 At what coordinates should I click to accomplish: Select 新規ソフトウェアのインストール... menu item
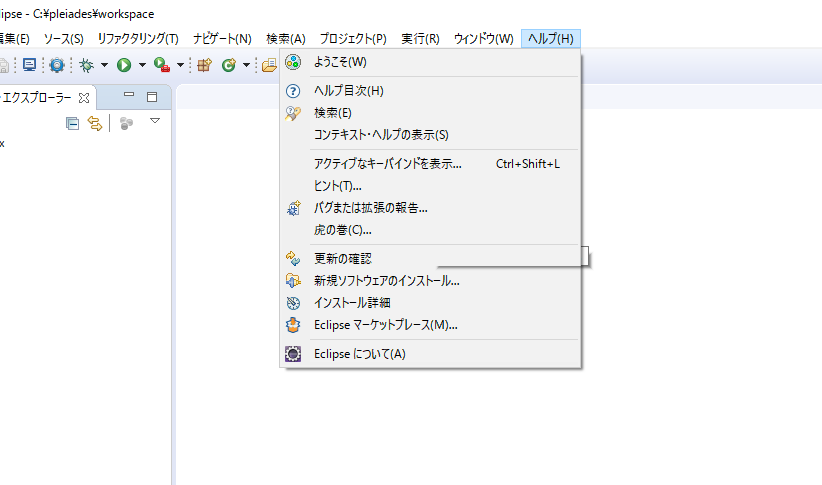pos(386,280)
